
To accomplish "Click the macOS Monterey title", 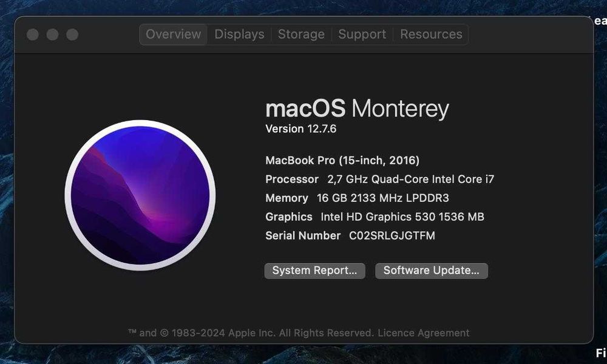I will [357, 109].
